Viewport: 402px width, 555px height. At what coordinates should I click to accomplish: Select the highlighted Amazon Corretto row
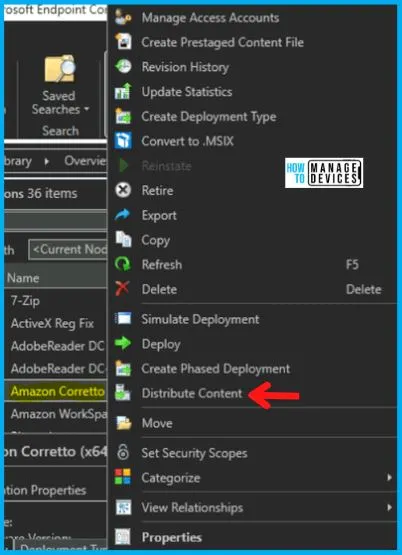(57, 391)
